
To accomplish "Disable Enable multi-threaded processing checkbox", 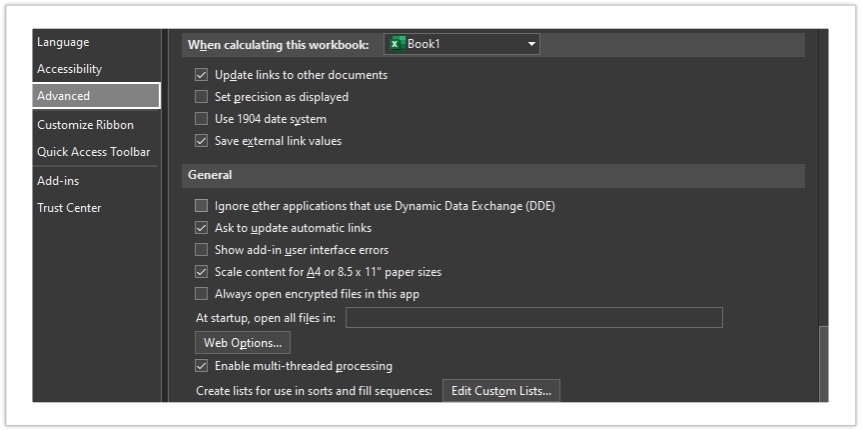I will [201, 366].
